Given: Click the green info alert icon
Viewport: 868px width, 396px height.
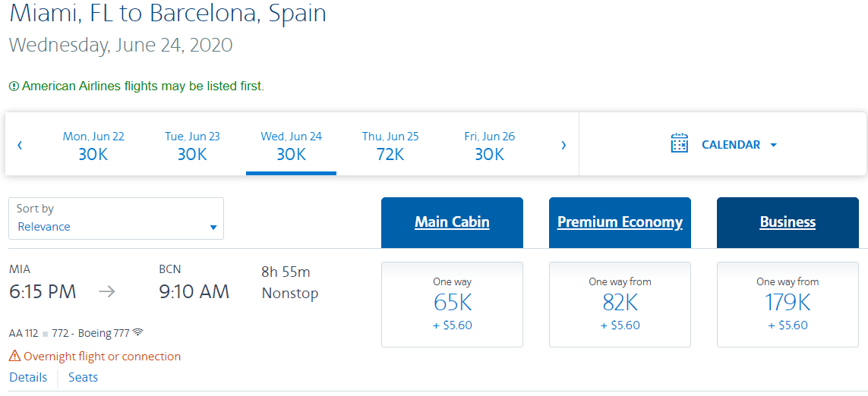Looking at the screenshot, I should [x=14, y=86].
